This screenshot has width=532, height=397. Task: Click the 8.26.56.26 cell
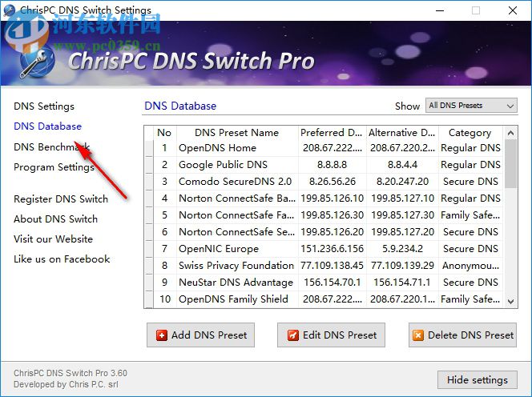[332, 182]
